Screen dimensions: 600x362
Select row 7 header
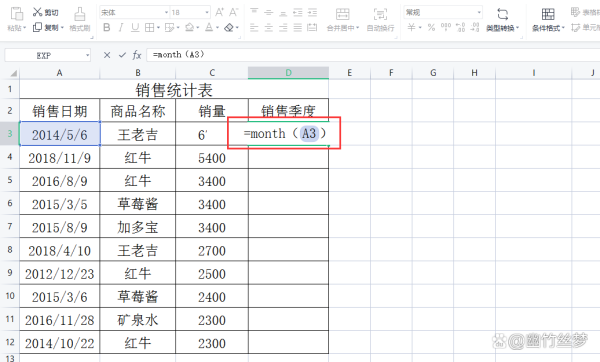pyautogui.click(x=10, y=226)
